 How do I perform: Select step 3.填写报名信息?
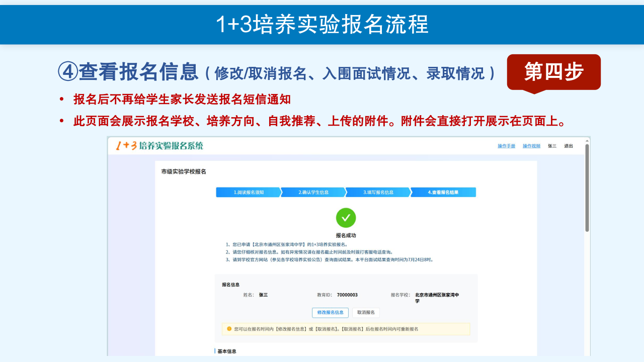click(378, 192)
